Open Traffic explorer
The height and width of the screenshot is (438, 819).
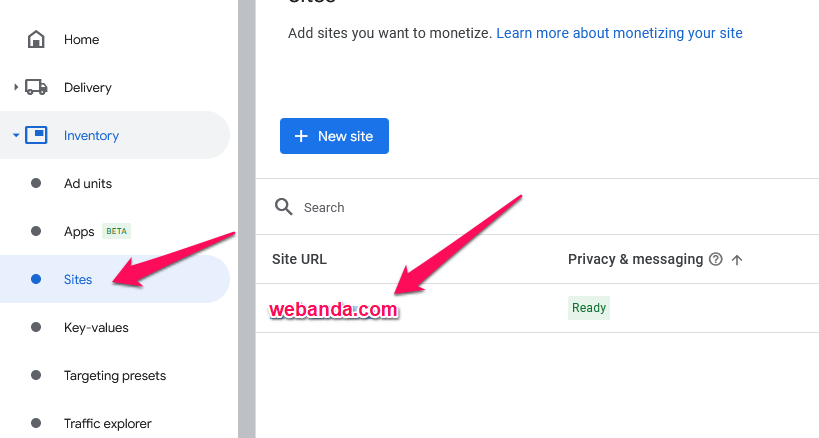[108, 424]
